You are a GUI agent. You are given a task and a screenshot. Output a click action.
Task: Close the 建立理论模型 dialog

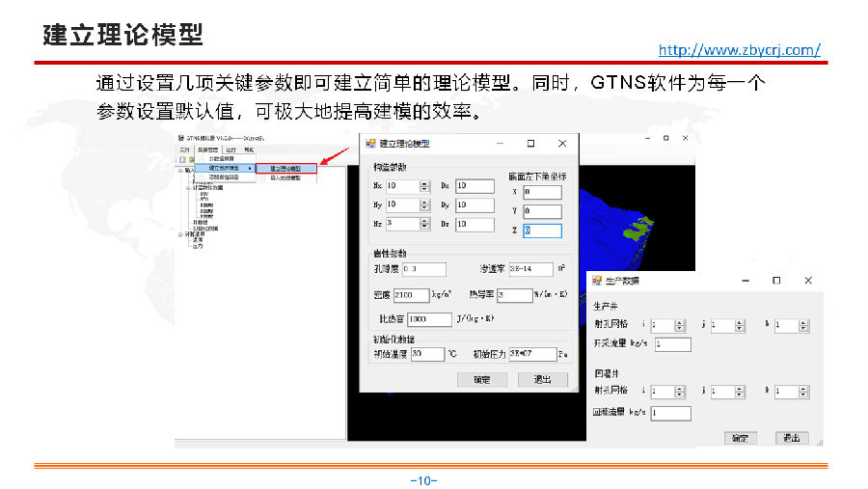[562, 144]
